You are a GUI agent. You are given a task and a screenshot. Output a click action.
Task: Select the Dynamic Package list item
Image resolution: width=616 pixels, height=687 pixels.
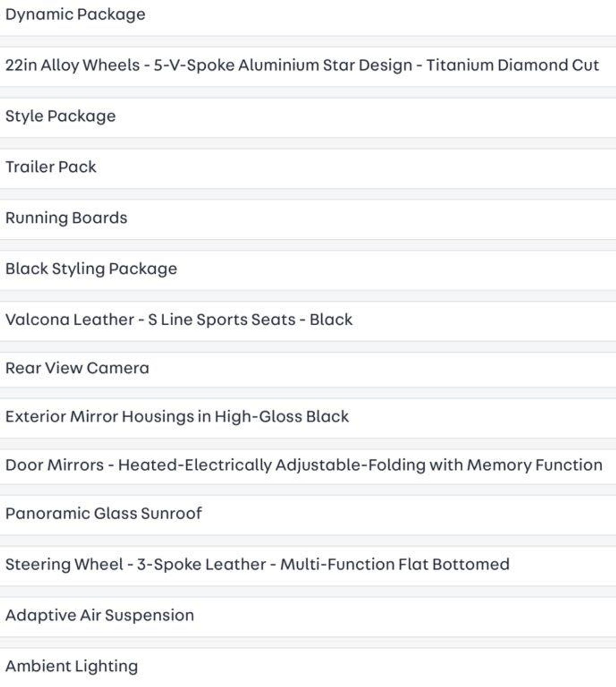(x=75, y=15)
